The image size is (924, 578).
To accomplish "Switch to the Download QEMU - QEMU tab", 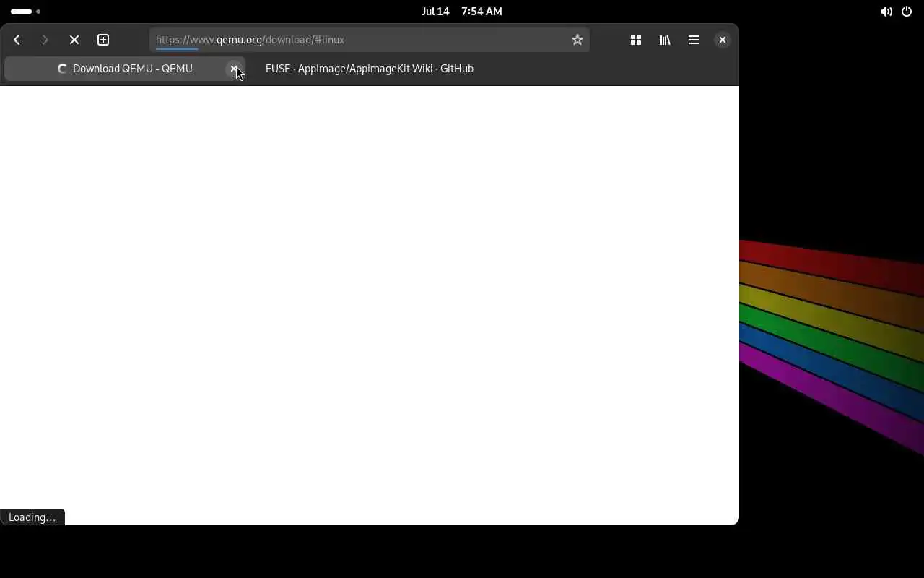I will click(x=125, y=69).
